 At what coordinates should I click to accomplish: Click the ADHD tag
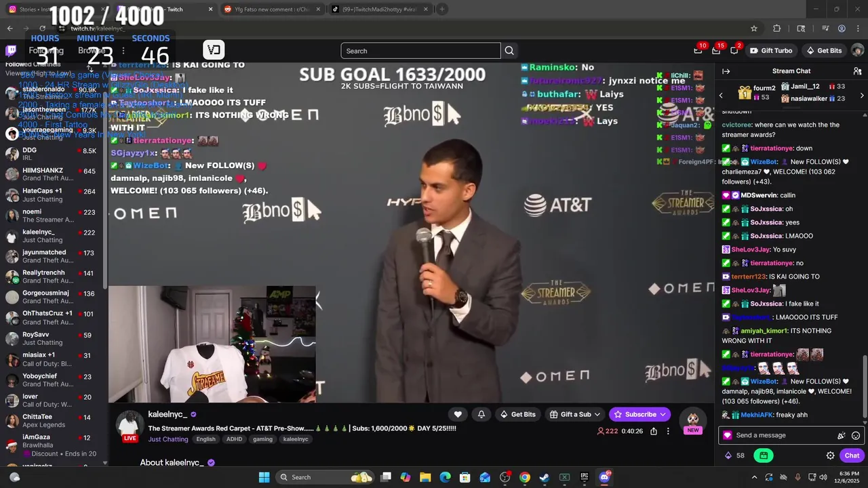click(234, 439)
